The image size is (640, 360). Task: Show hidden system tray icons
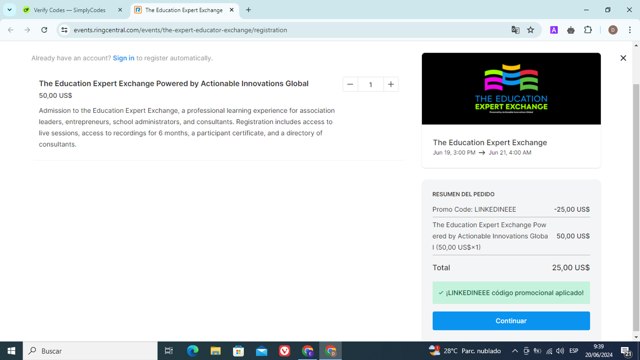(515, 351)
